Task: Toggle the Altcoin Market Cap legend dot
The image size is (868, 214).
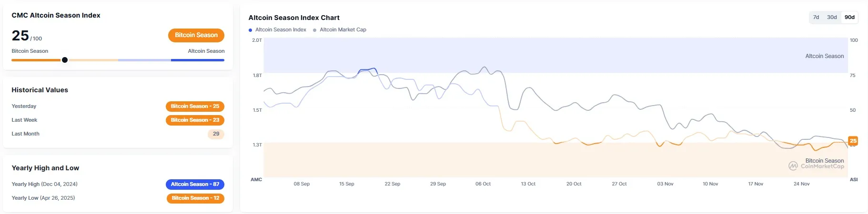Action: tap(315, 30)
